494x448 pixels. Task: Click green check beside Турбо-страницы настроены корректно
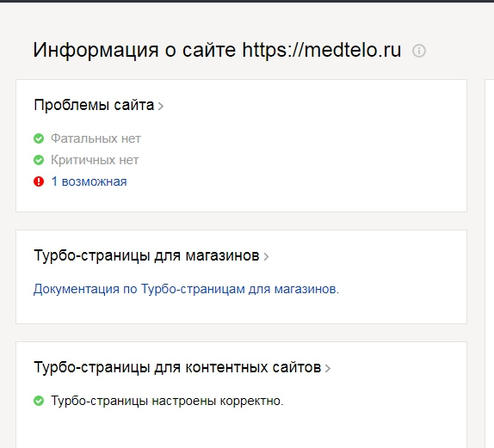pos(39,401)
